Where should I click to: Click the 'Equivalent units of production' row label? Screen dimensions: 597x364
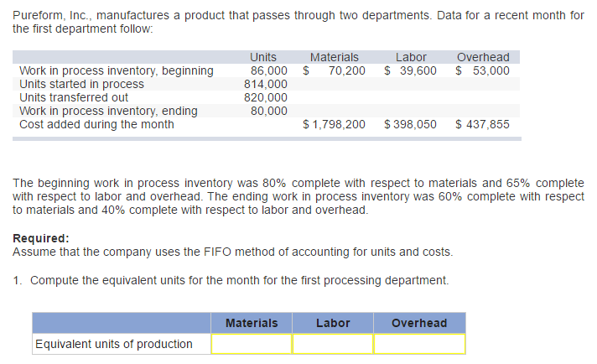[113, 344]
